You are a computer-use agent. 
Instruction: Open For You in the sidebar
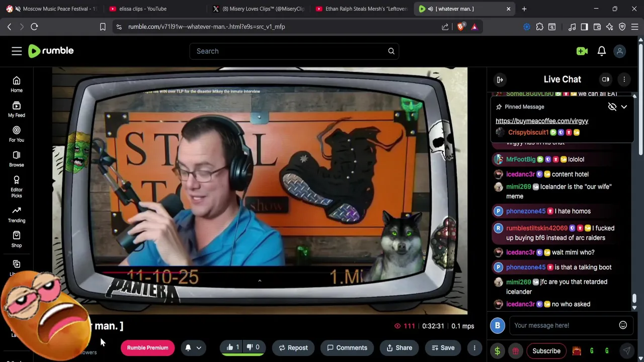[17, 134]
